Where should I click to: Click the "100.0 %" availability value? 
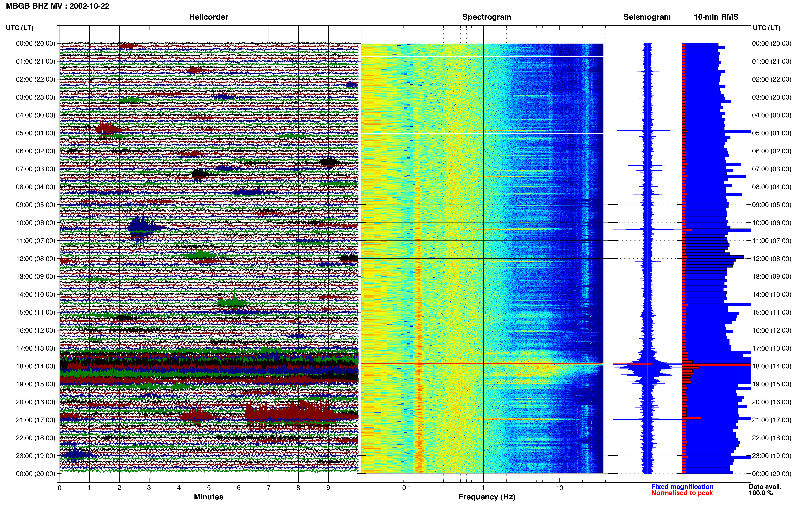[x=761, y=493]
